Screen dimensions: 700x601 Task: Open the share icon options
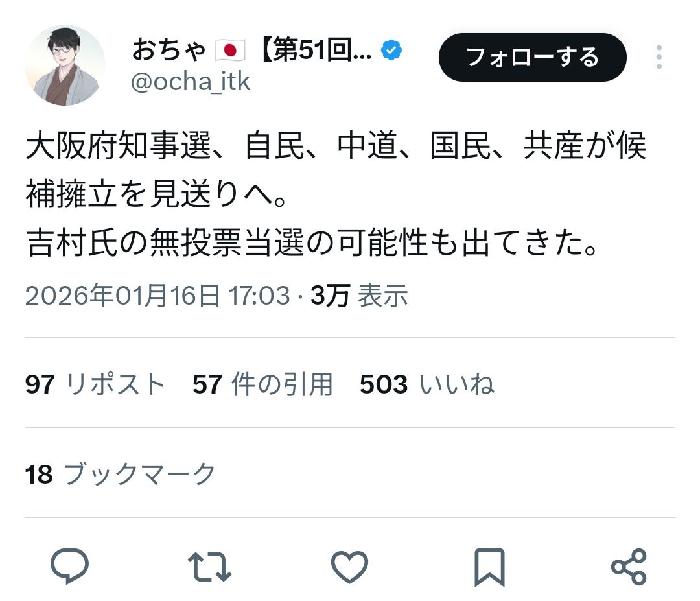[x=629, y=567]
